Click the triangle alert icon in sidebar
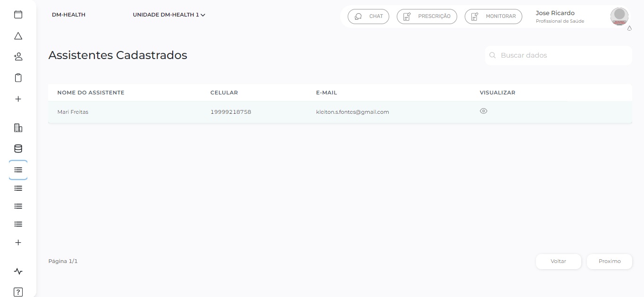The image size is (644, 297). click(x=18, y=36)
